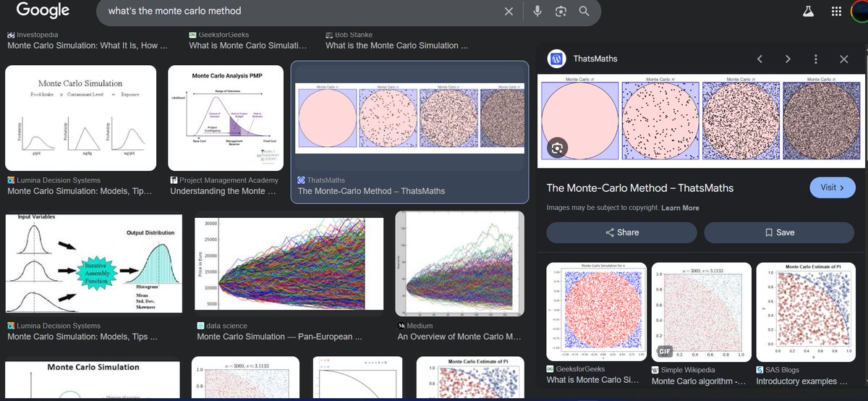This screenshot has height=401, width=868.
Task: Open 'An Overview of Monte Carlo M...' title
Action: point(459,337)
